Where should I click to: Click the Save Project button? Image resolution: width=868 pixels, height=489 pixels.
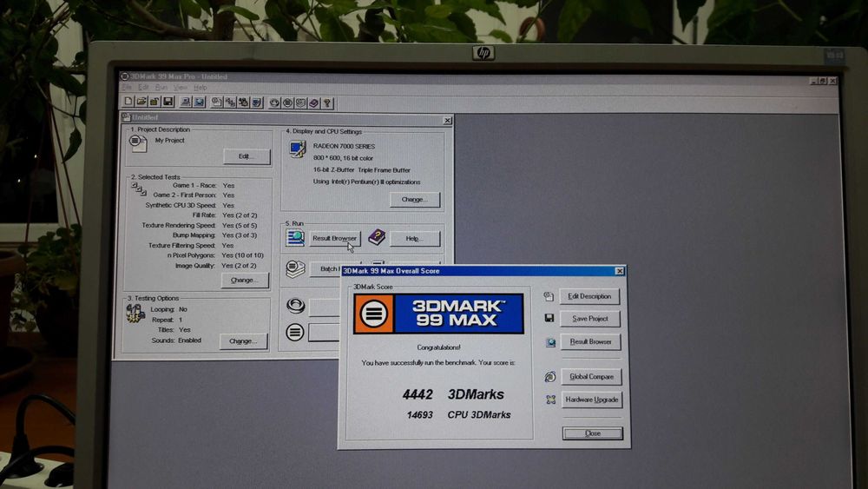click(x=590, y=319)
